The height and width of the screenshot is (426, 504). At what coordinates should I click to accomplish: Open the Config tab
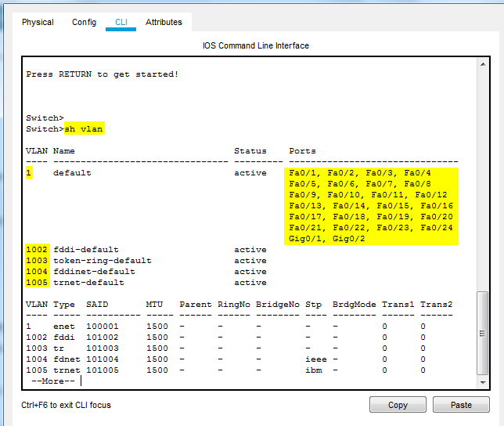(84, 22)
